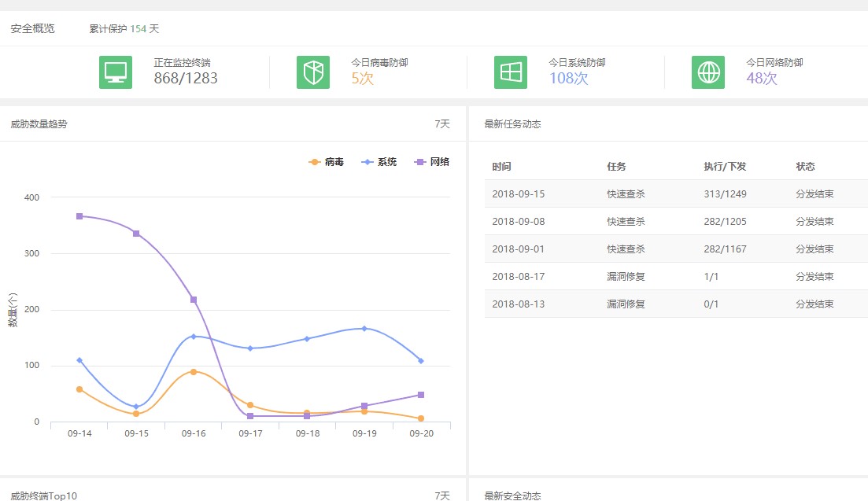This screenshot has height=501, width=868.
Task: Toggle the 系统 series in chart legend
Action: pos(379,162)
